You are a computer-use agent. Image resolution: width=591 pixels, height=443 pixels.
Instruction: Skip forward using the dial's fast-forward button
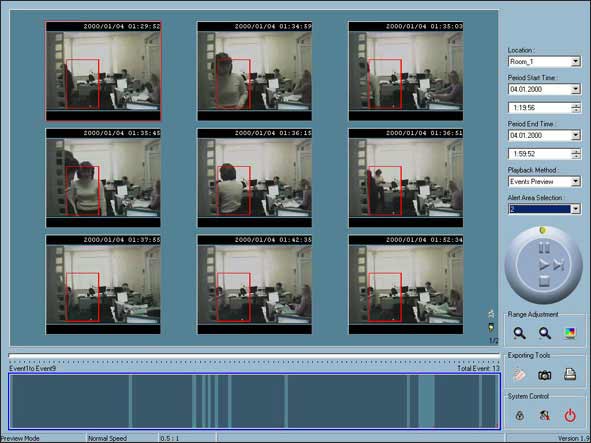(559, 265)
